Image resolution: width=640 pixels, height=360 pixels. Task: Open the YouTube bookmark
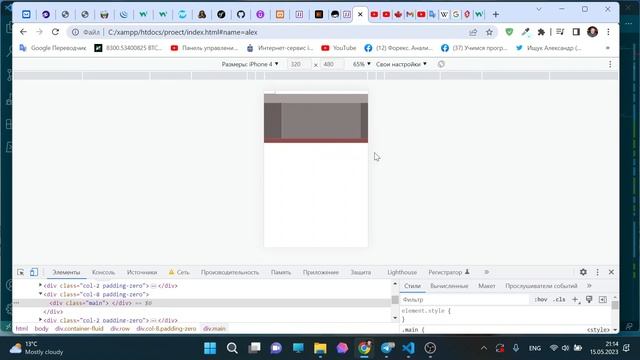(x=339, y=48)
